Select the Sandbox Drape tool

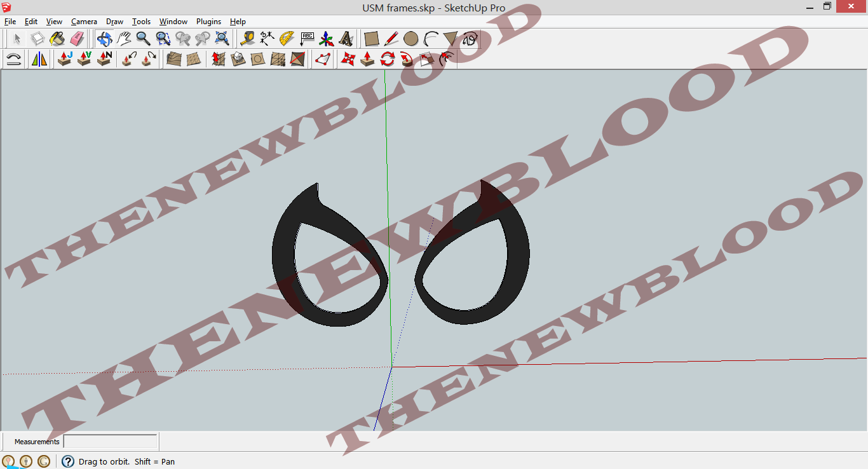[258, 59]
